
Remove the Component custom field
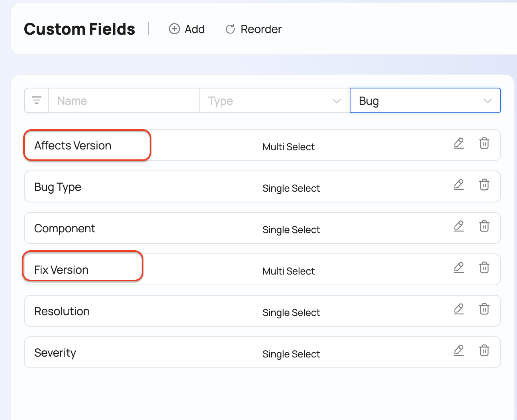(x=484, y=226)
